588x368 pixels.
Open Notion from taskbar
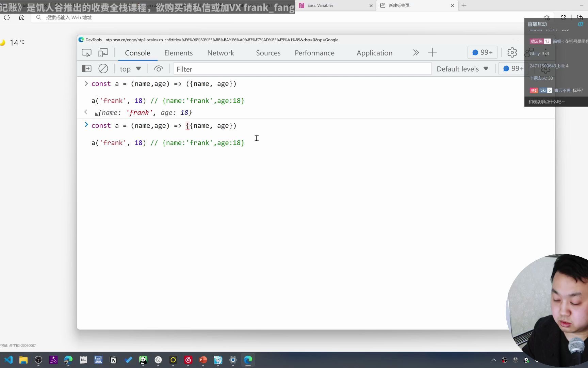click(x=113, y=360)
